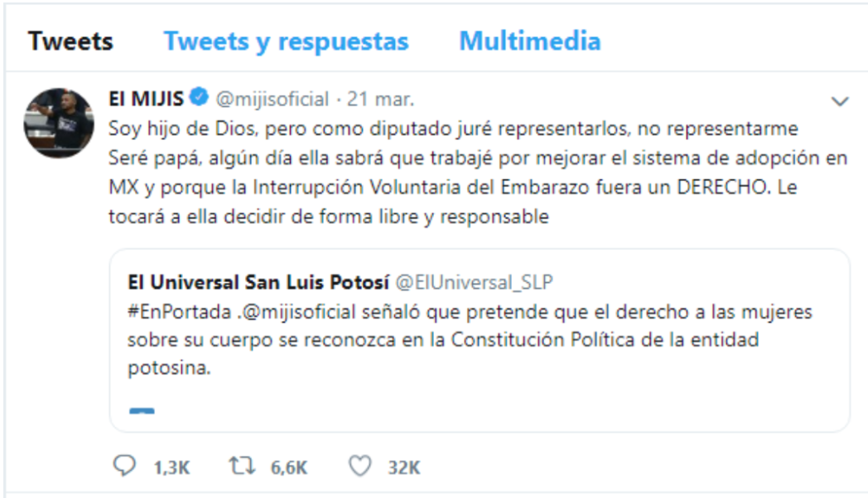Click the blue verified badge next to EL MIJIS
868x498 pixels.
click(x=199, y=99)
